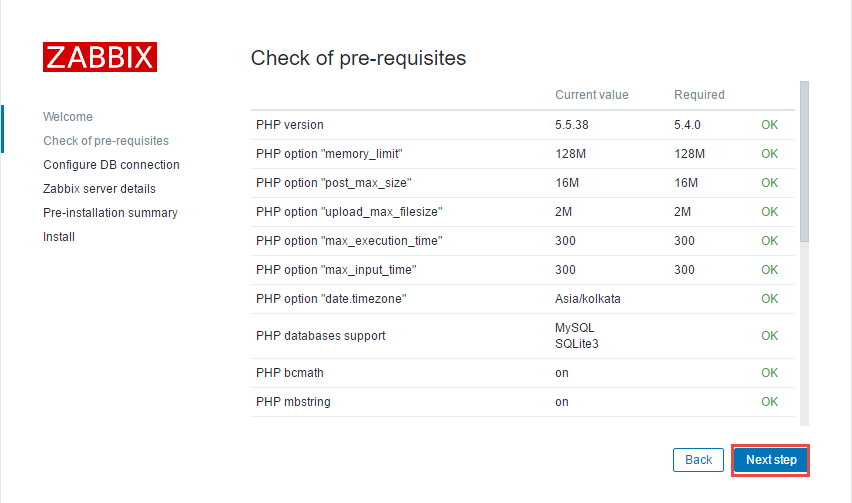Click the Current value column header
The height and width of the screenshot is (503, 852).
click(x=592, y=95)
